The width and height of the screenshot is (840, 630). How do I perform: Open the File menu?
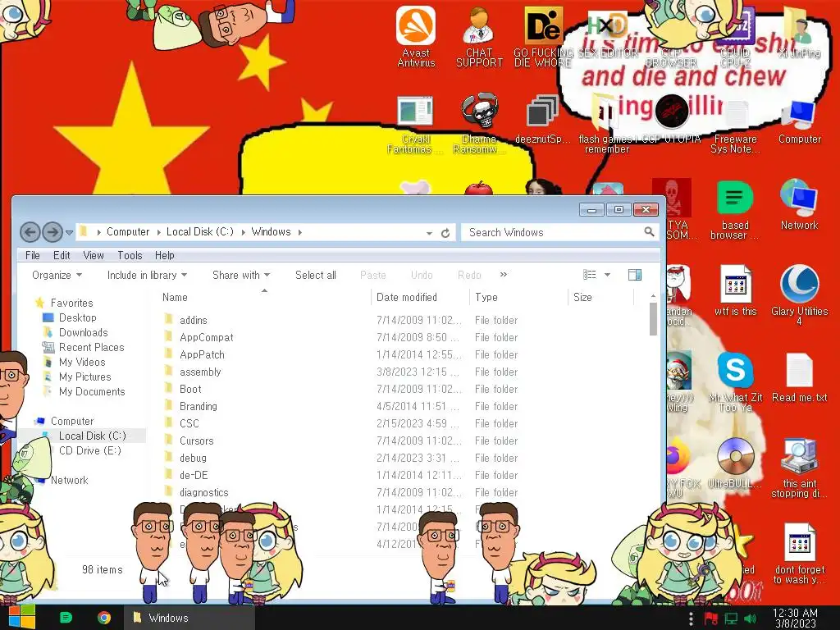coord(33,256)
